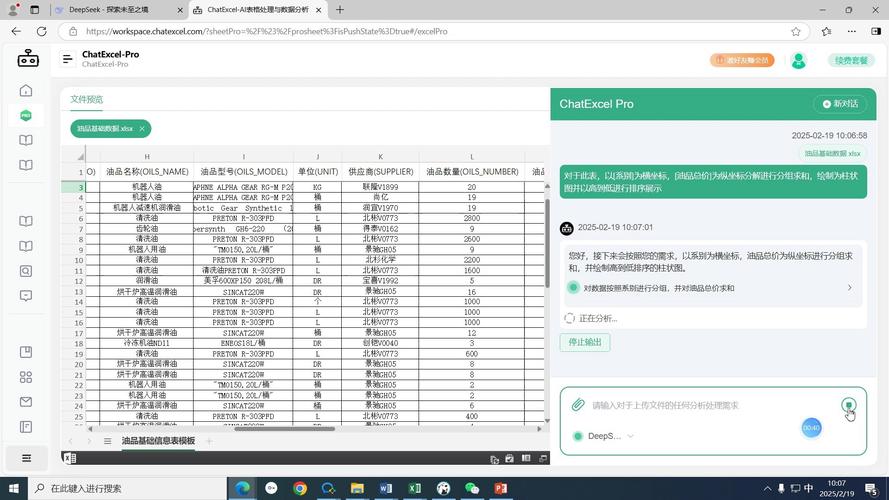The image size is (889, 500).
Task: Click the Excel icon on dark bottom bar
Action: click(70, 458)
